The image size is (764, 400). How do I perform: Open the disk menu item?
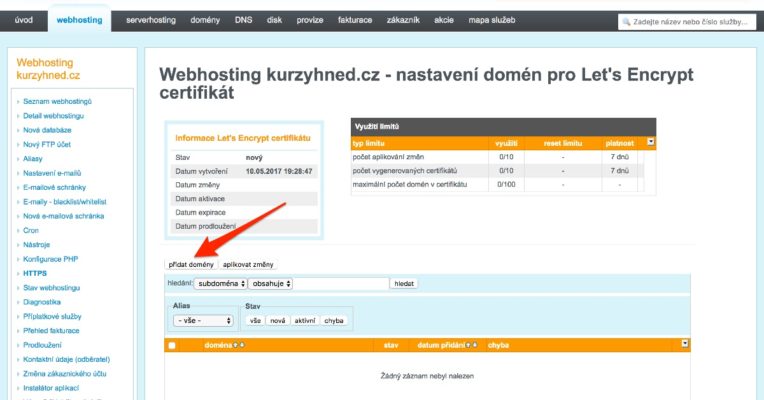click(x=274, y=20)
